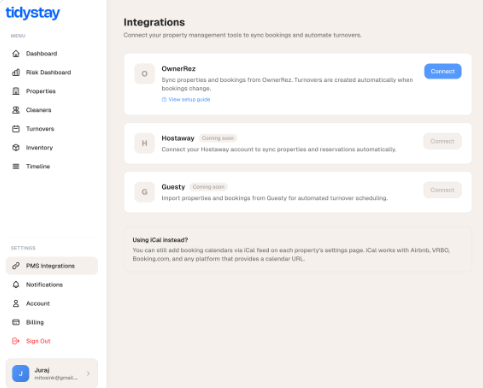Expand the Juraj profile chevron
Viewport: 483px width, 388px height.
click(88, 374)
